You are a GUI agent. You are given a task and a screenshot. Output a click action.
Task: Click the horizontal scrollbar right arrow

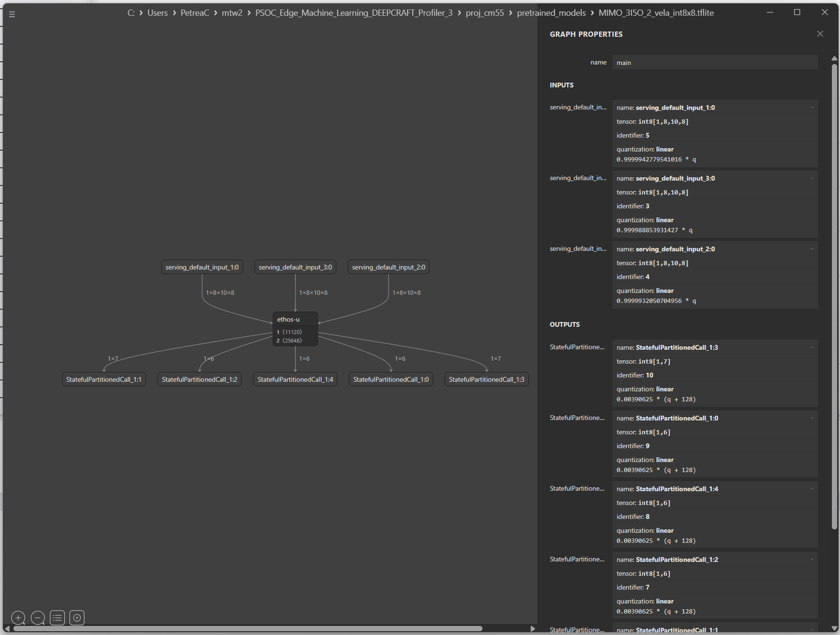point(533,628)
